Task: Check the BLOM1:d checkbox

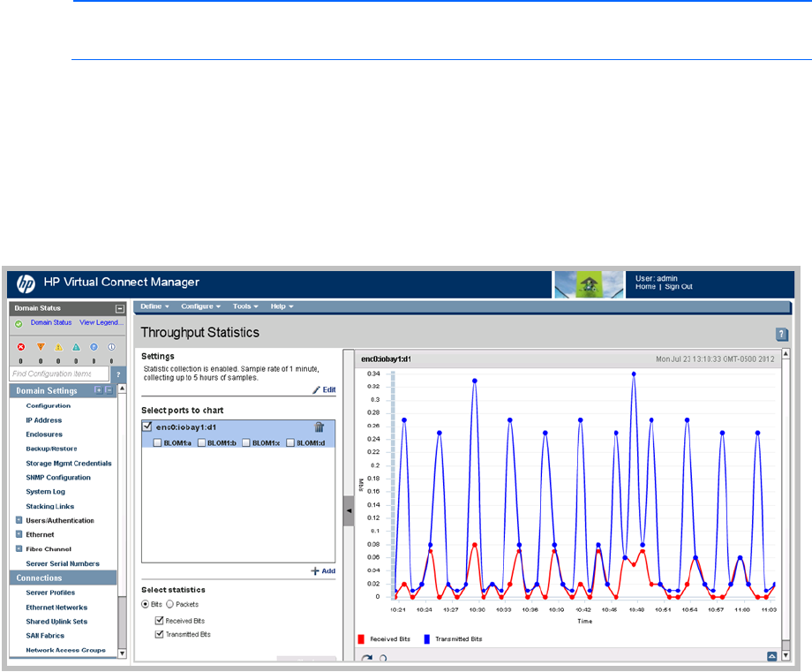Action: pyautogui.click(x=290, y=442)
